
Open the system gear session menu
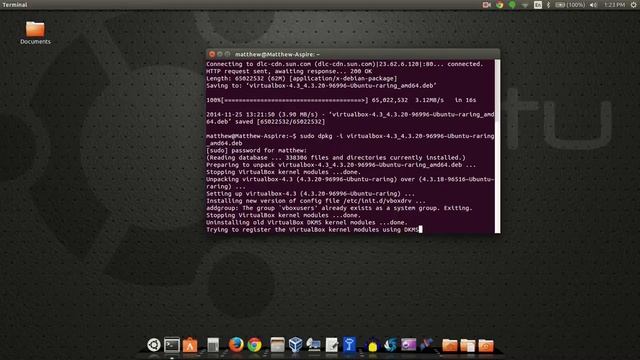coord(634,5)
